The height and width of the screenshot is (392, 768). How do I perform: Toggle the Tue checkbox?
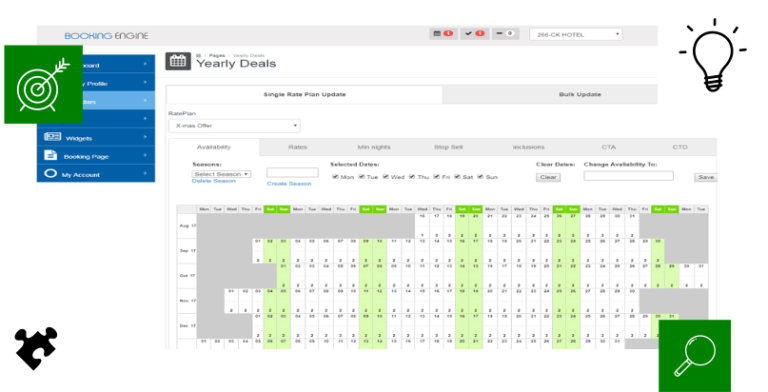pos(361,176)
